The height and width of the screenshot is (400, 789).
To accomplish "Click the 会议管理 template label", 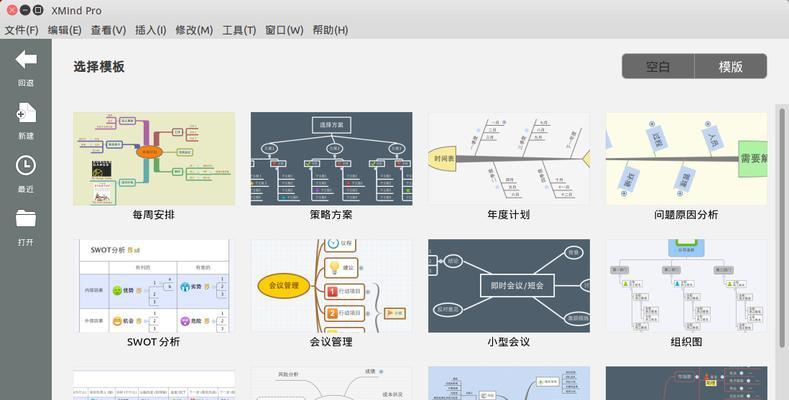I will [331, 342].
